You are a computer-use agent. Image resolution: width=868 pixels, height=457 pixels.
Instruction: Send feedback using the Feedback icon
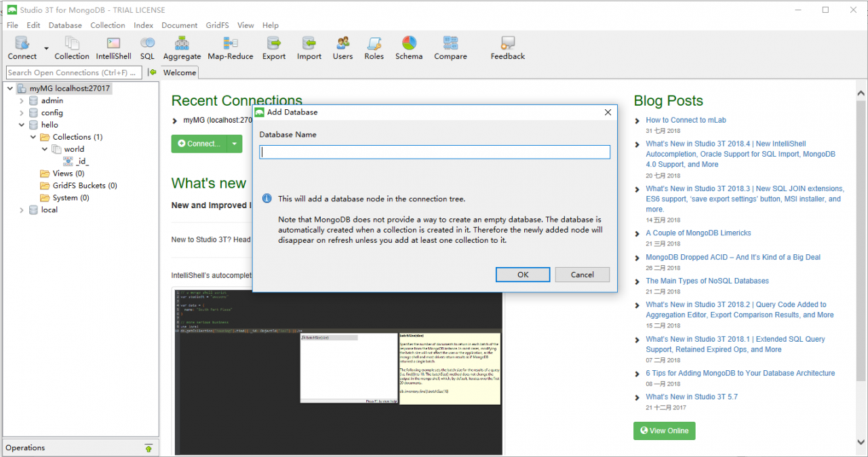tap(507, 47)
